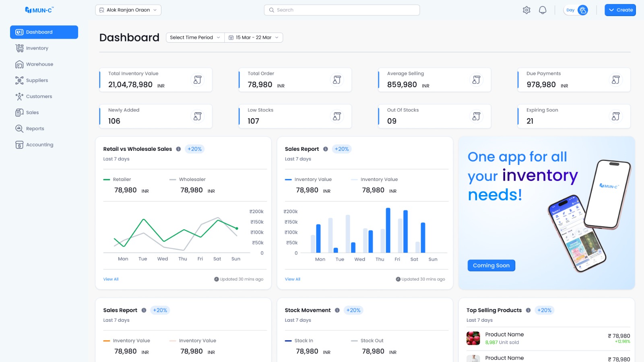Open Inventory in the sidebar
This screenshot has width=644, height=362.
[37, 48]
